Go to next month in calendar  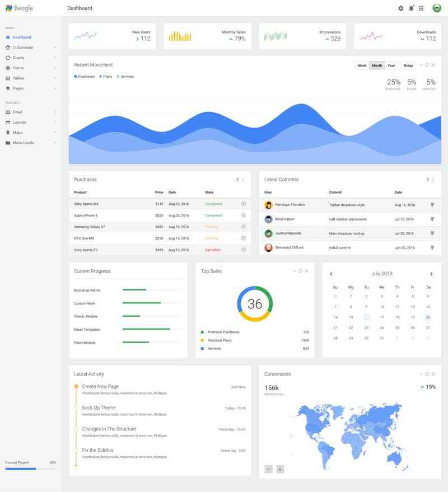click(x=431, y=274)
